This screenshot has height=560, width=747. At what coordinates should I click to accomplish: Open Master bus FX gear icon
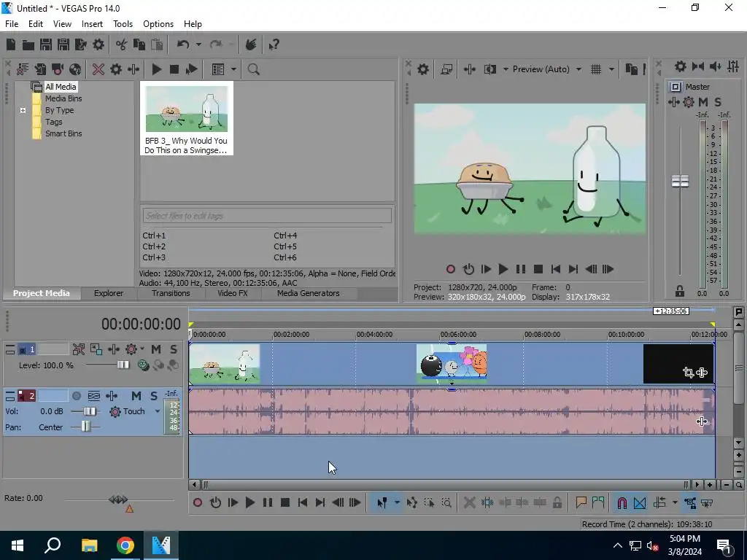point(688,102)
